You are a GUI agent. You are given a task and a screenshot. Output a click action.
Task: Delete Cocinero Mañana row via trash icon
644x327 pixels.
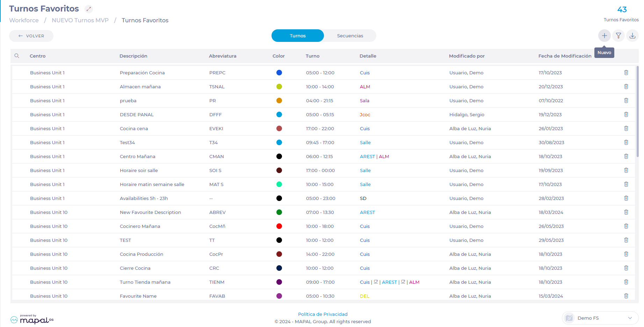tap(626, 226)
